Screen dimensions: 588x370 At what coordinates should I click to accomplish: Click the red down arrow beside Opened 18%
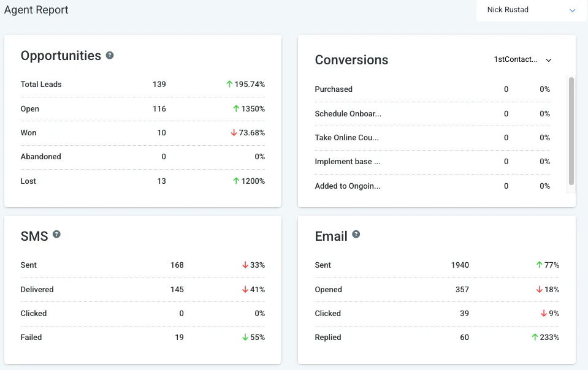pos(539,290)
